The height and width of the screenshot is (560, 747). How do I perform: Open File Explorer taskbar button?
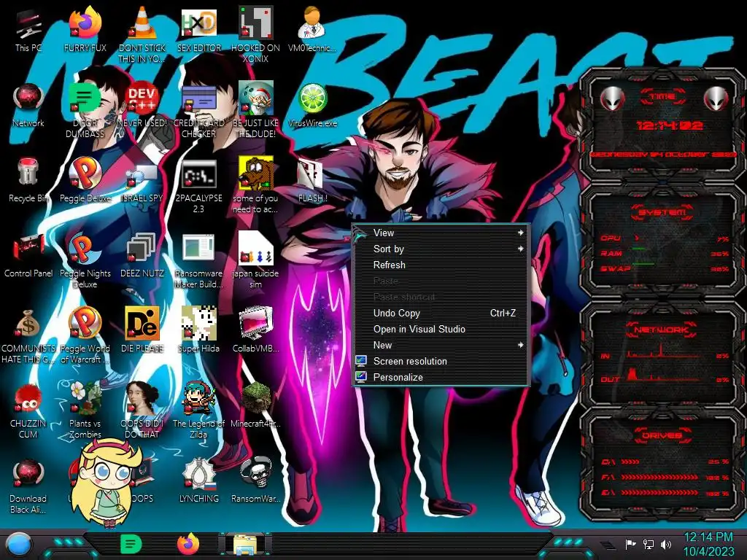tap(245, 544)
